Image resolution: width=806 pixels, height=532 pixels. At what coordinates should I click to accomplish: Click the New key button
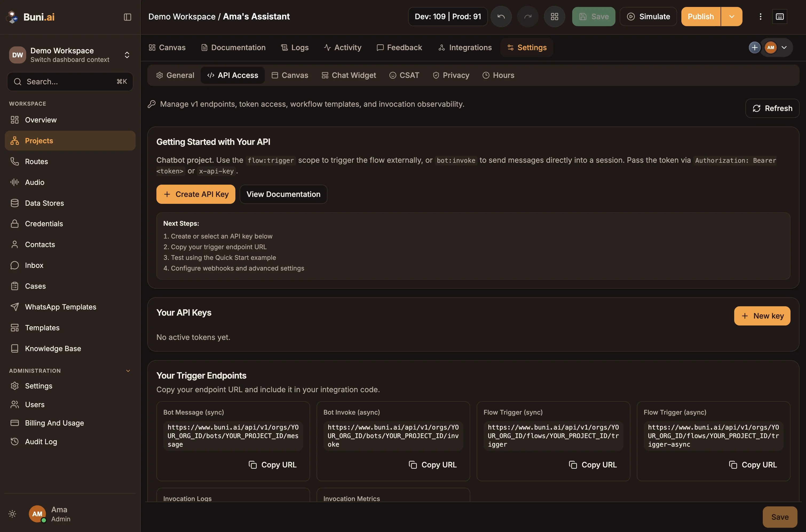762,316
